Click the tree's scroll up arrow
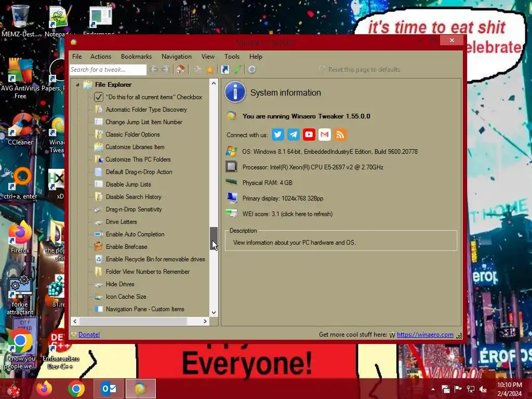This screenshot has width=532, height=399. pos(214,83)
